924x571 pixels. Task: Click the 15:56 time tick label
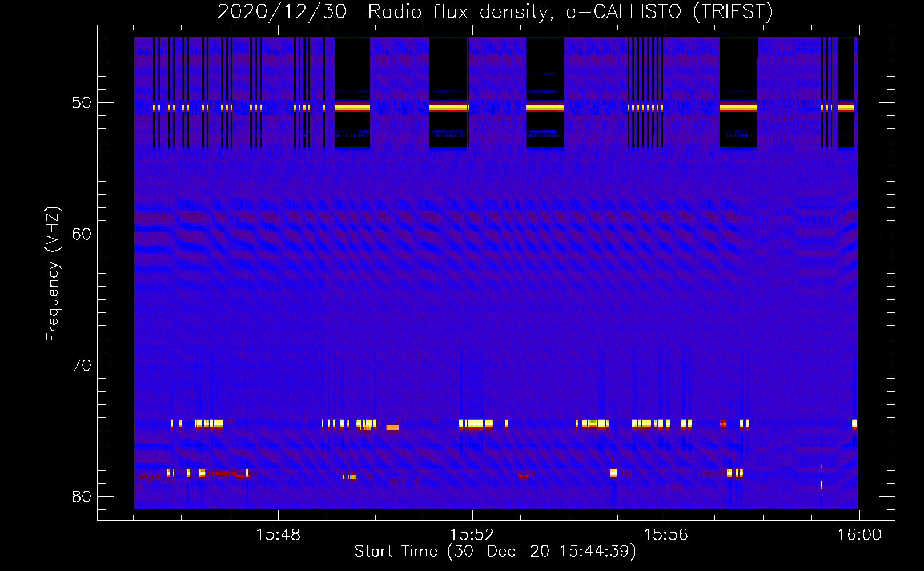(666, 535)
